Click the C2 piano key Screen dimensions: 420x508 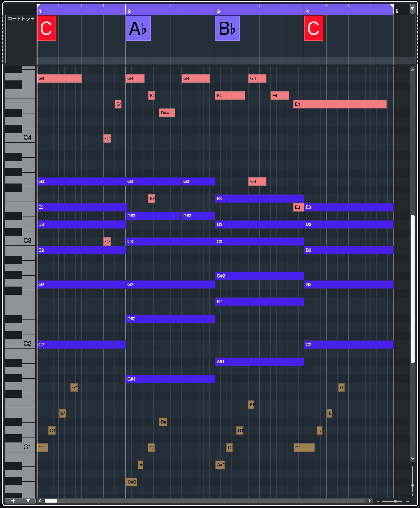pos(20,344)
